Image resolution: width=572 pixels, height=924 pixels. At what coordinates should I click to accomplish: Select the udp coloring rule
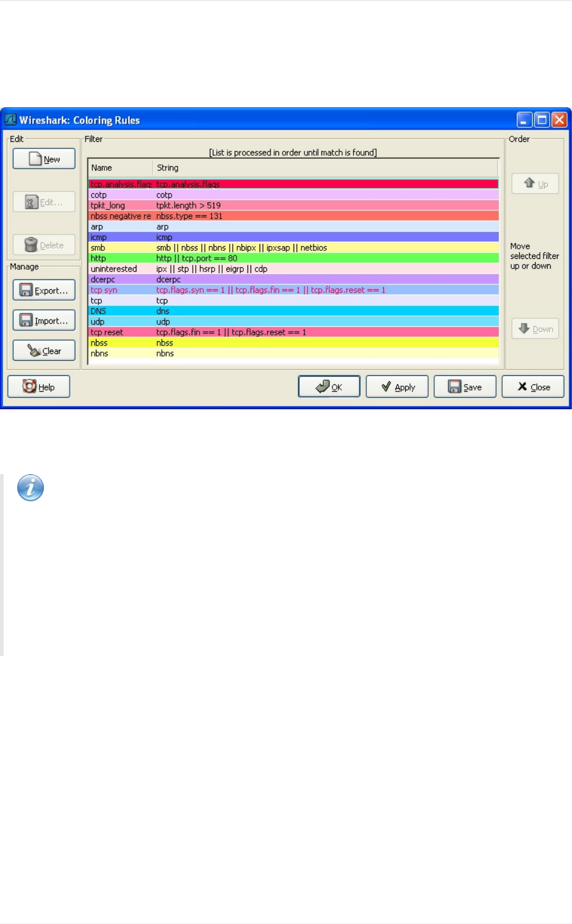294,321
